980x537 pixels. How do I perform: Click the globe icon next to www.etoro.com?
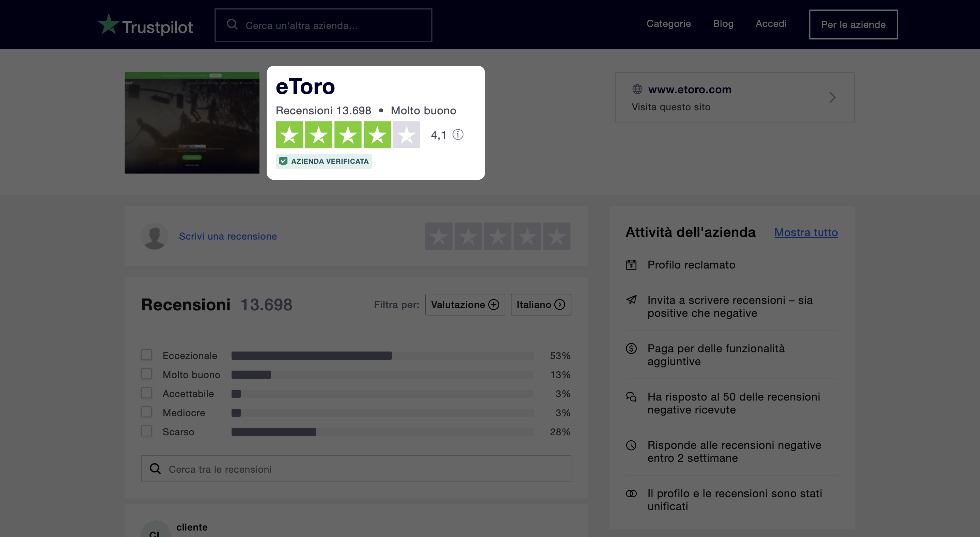[637, 89]
